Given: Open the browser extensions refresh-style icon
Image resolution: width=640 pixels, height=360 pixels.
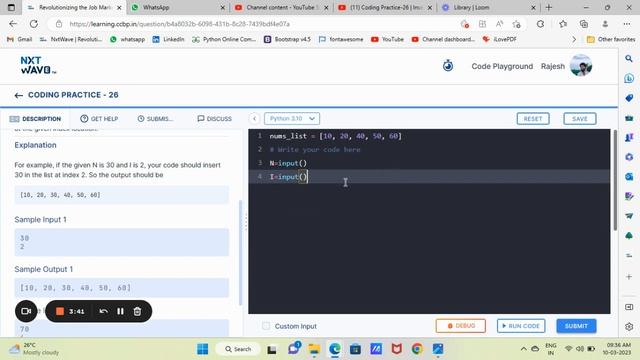Looking at the screenshot, I should pos(540,24).
